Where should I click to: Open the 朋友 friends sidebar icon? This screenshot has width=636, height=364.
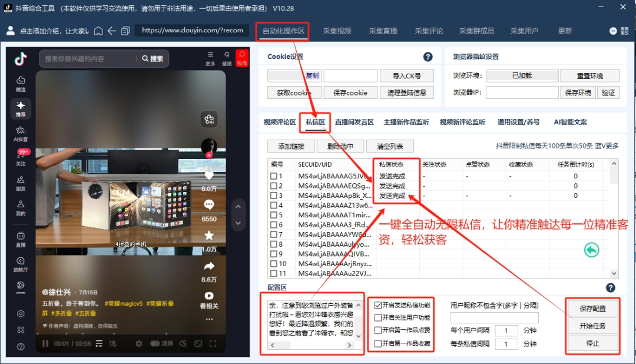click(21, 183)
